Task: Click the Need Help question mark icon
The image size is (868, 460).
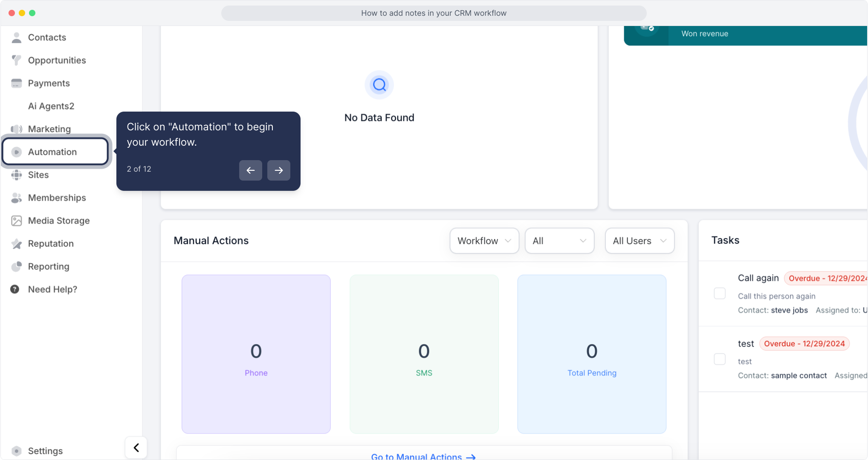Action: (x=15, y=290)
